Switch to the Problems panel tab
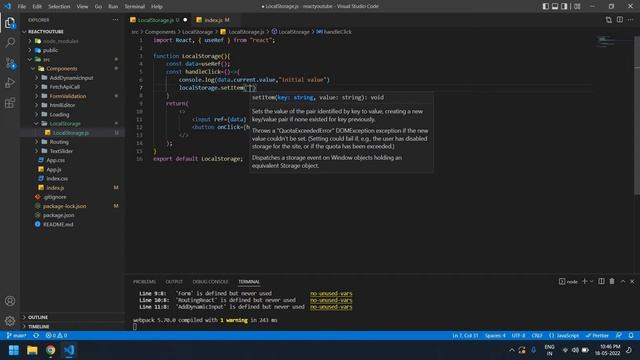This screenshot has width=640, height=360. click(x=144, y=282)
